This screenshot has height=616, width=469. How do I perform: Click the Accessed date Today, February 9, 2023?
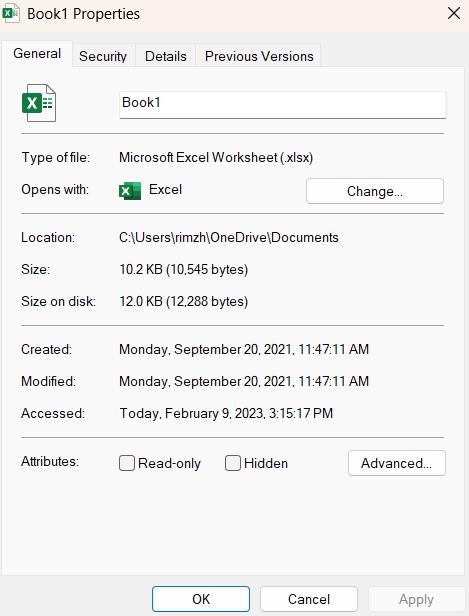pos(226,413)
